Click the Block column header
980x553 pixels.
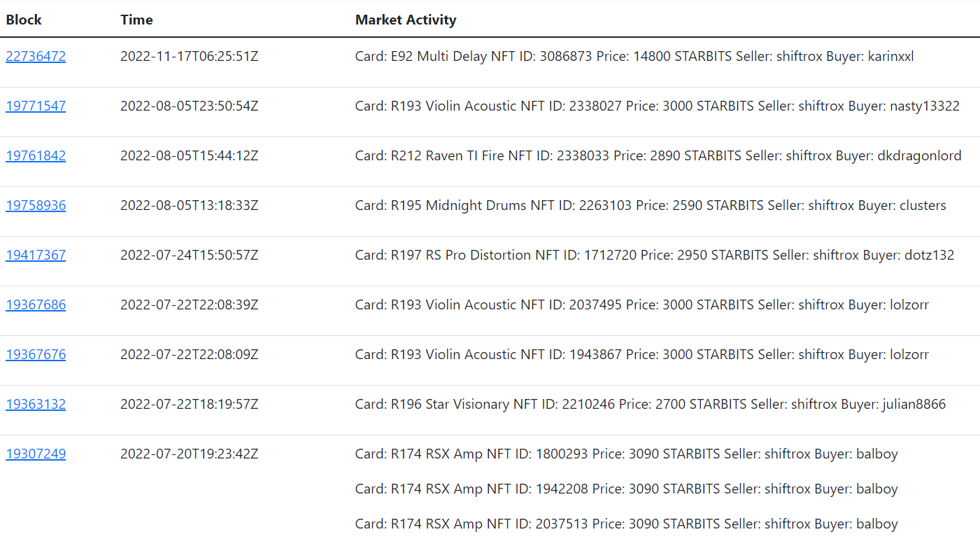[x=24, y=20]
